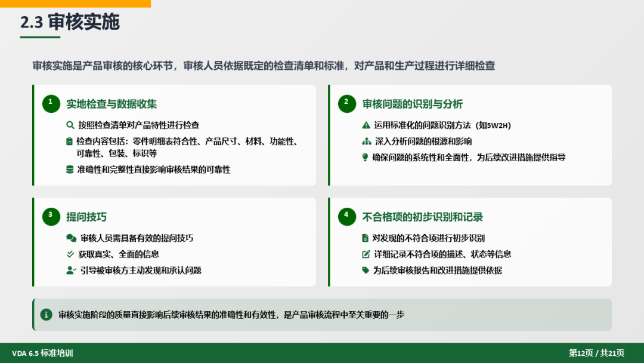This screenshot has width=644, height=363.
Task: Click the warning triangle icon beside 运用标准化
Action: pos(366,125)
